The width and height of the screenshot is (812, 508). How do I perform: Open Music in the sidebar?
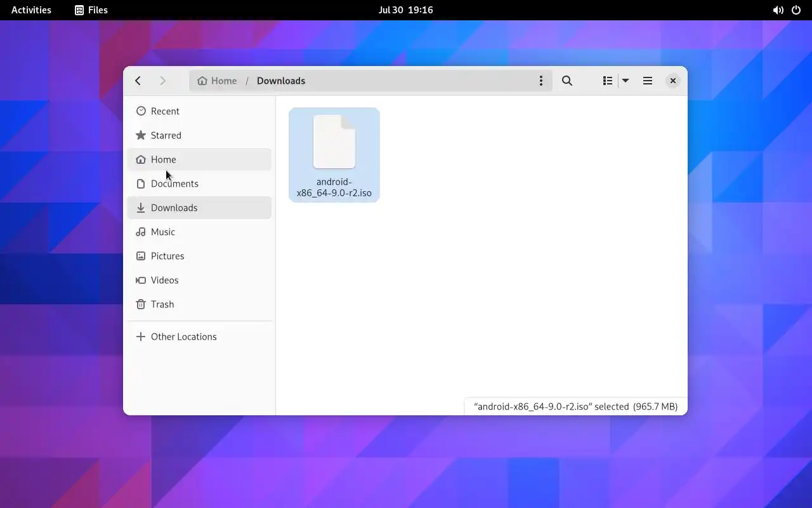(199, 232)
